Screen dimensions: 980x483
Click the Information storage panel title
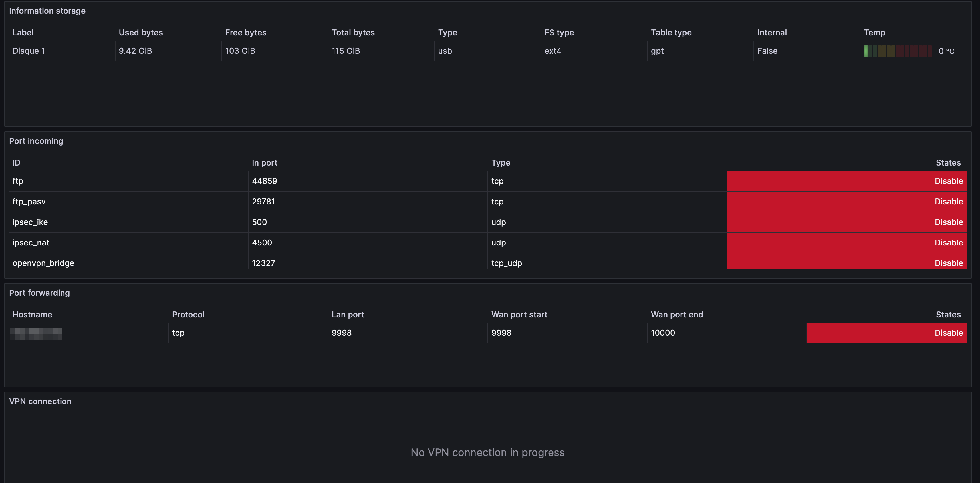[x=47, y=11]
